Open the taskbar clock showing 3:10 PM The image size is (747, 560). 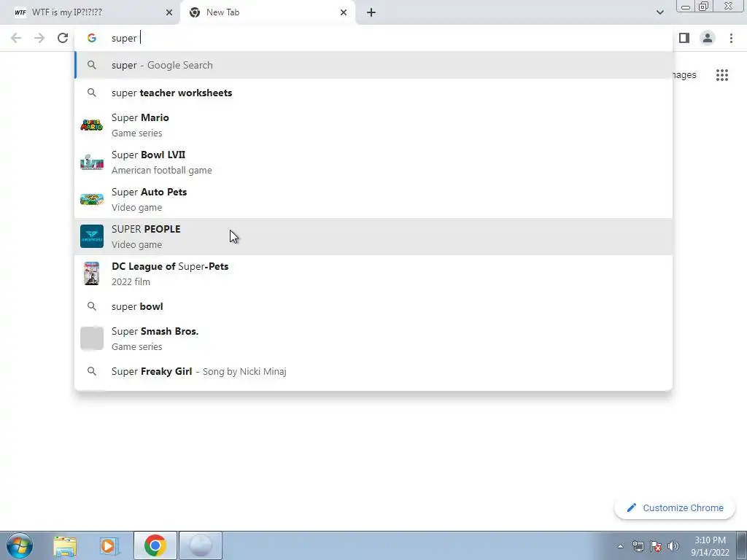[x=710, y=546]
